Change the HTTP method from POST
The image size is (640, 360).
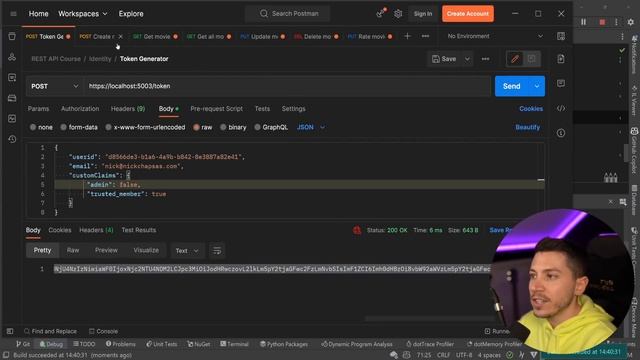[x=54, y=86]
